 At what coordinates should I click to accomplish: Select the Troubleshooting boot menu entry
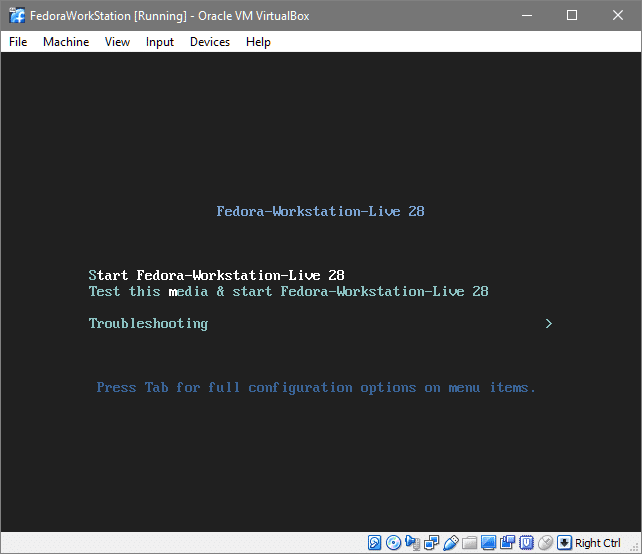click(x=148, y=323)
